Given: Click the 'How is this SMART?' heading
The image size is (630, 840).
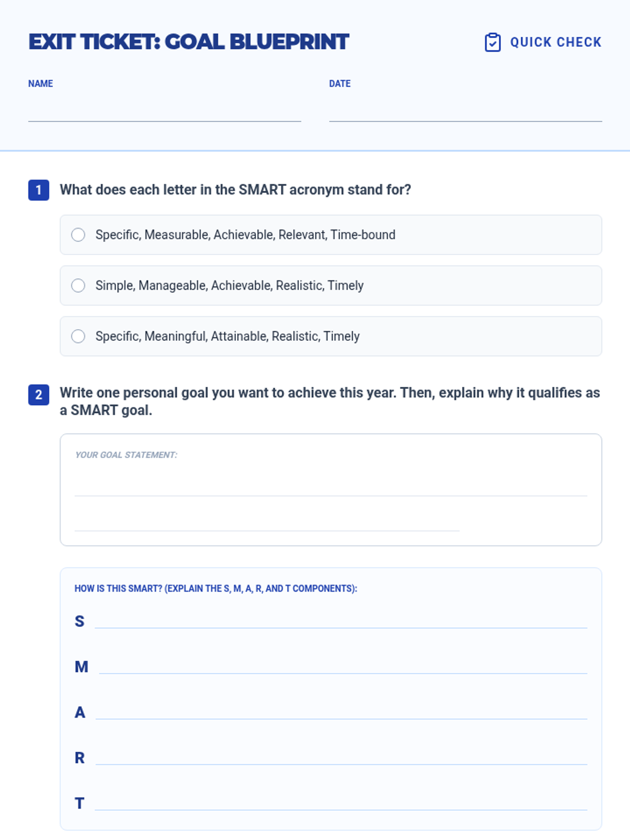Looking at the screenshot, I should tap(215, 589).
